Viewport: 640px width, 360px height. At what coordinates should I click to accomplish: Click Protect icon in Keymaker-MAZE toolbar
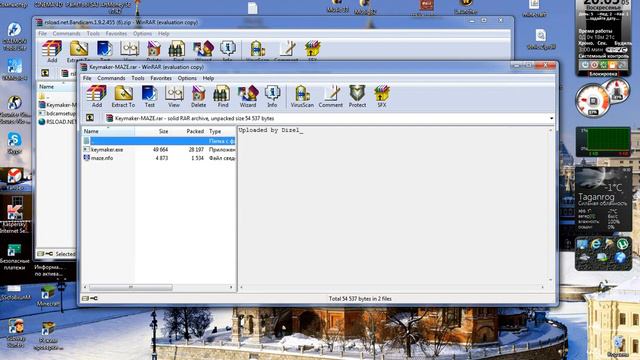pos(357,96)
